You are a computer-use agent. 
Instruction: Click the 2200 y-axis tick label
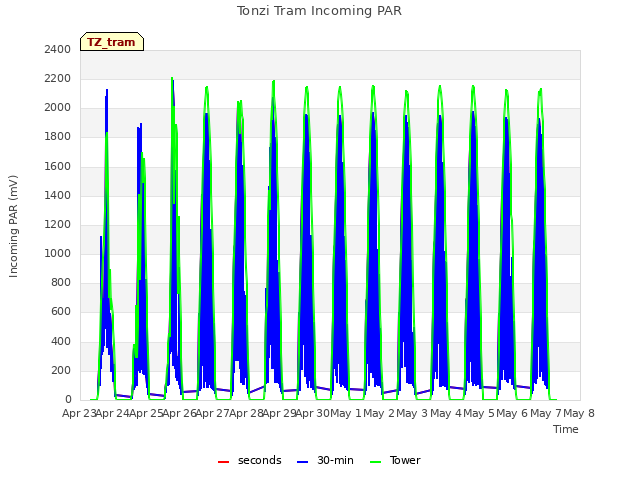[58, 78]
